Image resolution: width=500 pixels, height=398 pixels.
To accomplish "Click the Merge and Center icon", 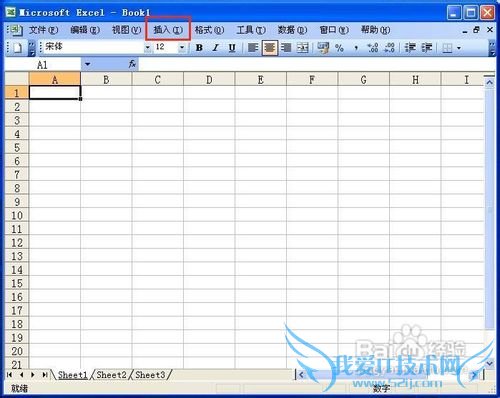I will click(303, 48).
